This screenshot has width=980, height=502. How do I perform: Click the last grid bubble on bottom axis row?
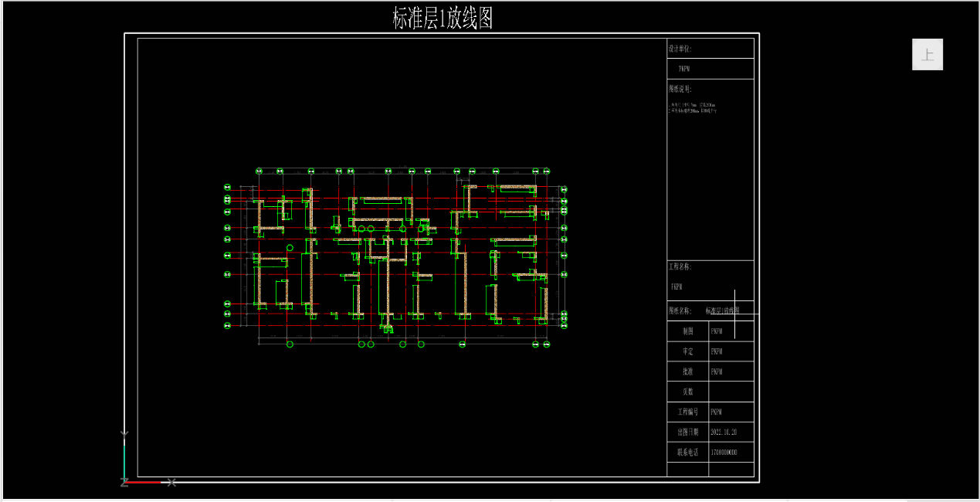click(546, 344)
